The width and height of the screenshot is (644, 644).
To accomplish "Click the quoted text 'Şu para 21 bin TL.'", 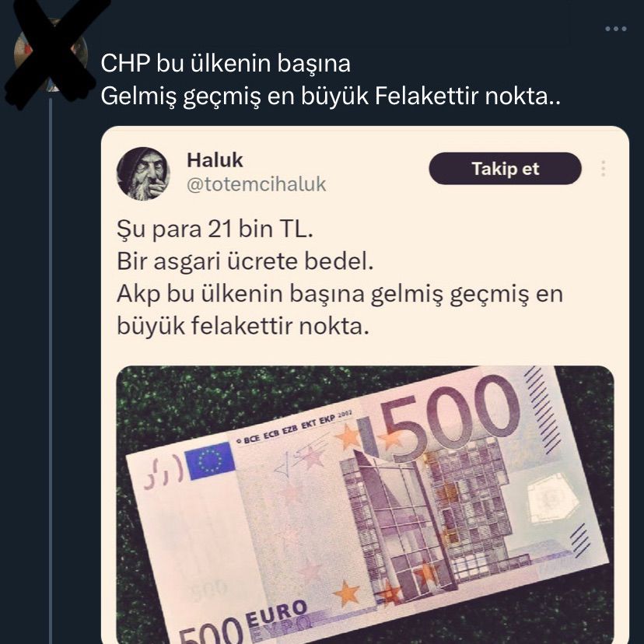I will point(215,229).
